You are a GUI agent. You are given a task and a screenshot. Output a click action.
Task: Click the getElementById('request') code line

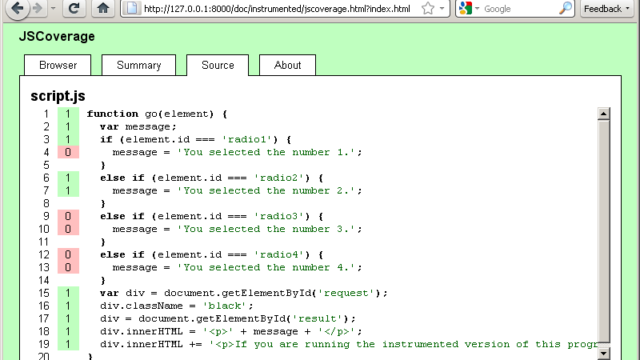coord(244,293)
